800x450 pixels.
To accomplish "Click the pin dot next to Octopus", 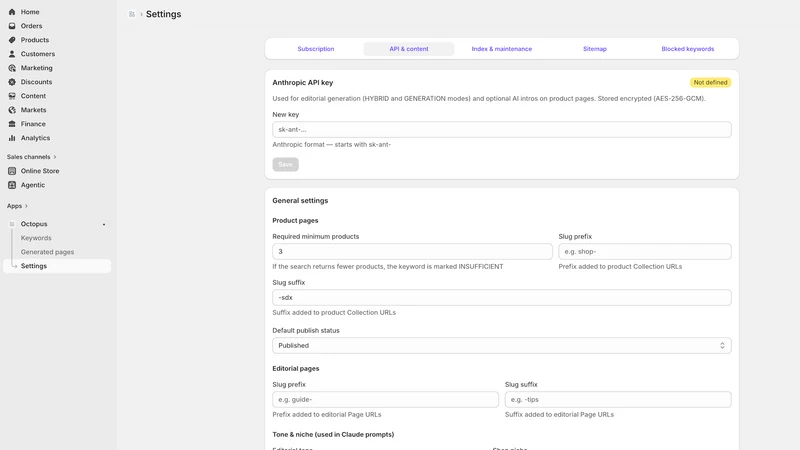I will [104, 224].
